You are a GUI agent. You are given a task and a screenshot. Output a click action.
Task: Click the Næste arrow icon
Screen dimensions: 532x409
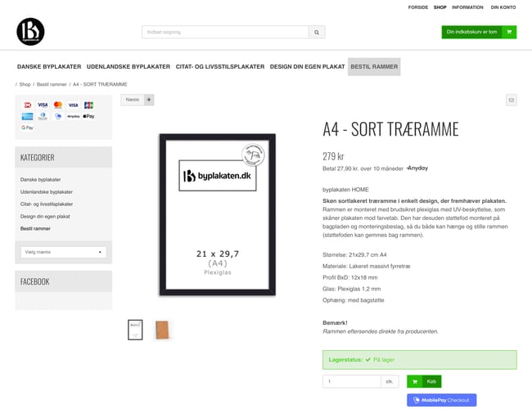point(149,100)
